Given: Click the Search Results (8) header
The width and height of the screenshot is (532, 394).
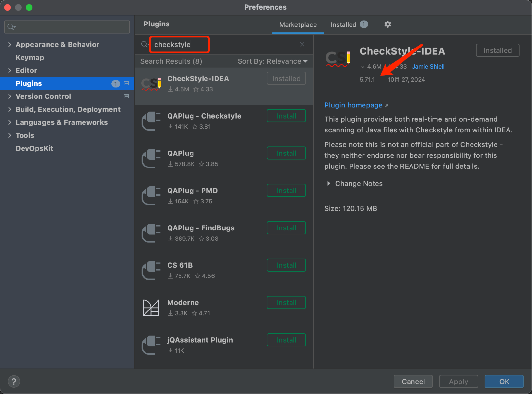Looking at the screenshot, I should pos(171,61).
